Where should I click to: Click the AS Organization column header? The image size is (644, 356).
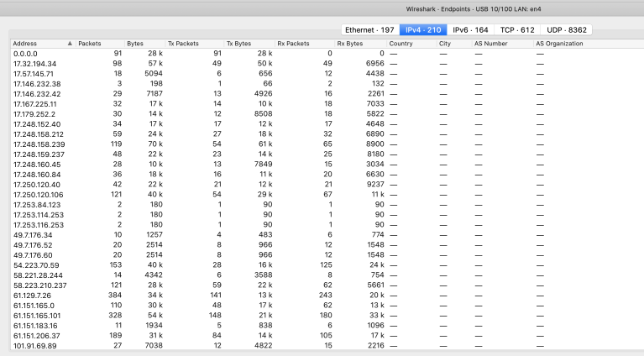(x=560, y=43)
